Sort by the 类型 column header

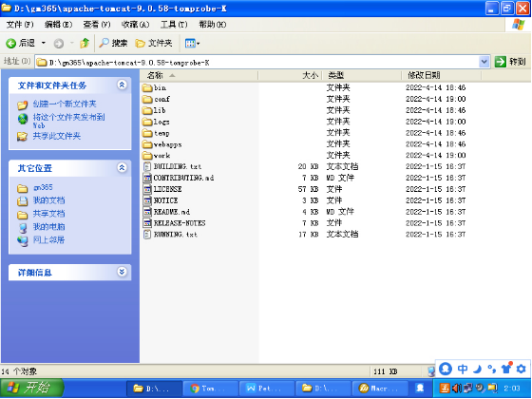[x=361, y=75]
